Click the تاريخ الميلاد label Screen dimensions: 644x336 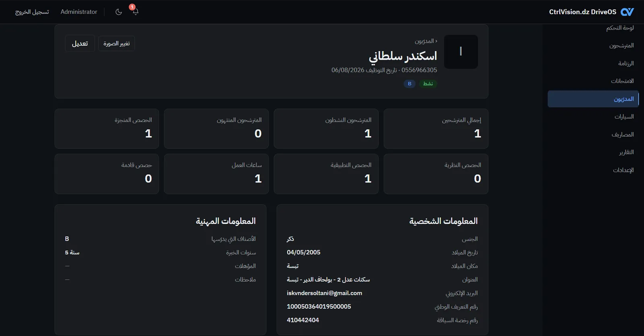pos(464,252)
